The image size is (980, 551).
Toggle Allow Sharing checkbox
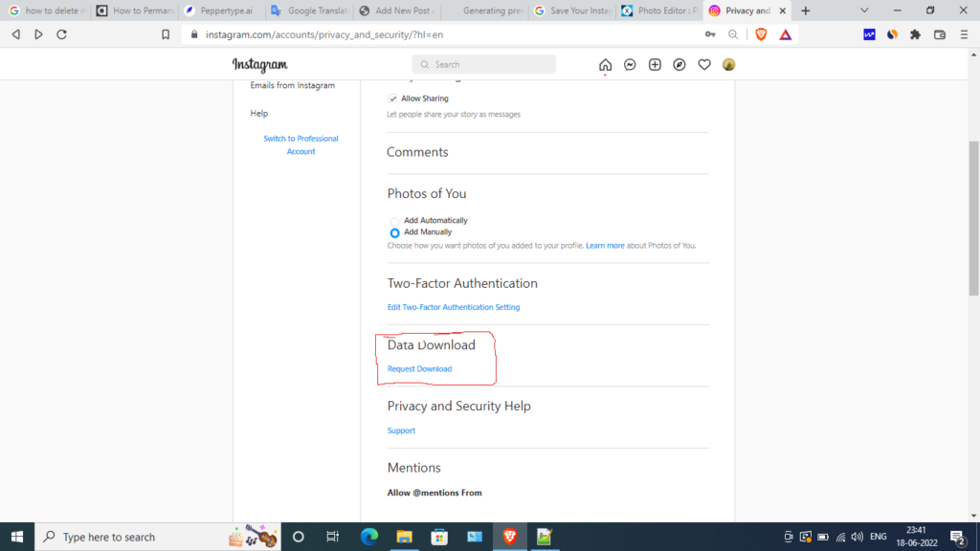tap(392, 99)
